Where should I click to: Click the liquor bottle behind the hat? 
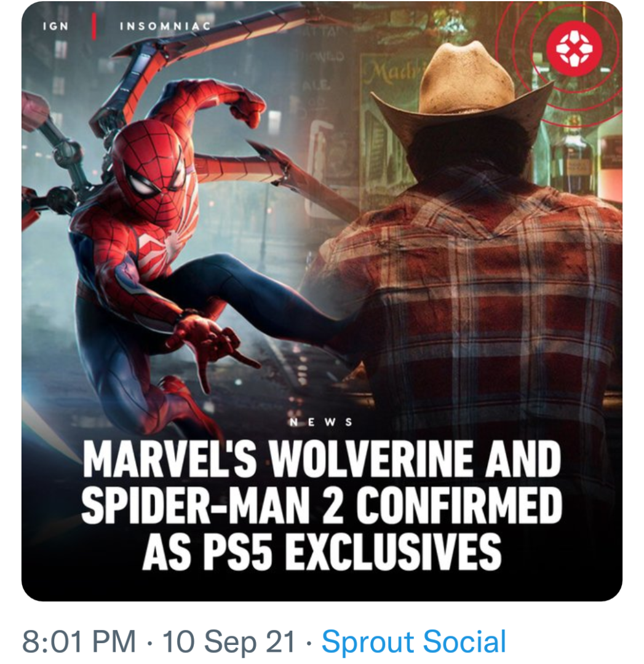coord(572,154)
